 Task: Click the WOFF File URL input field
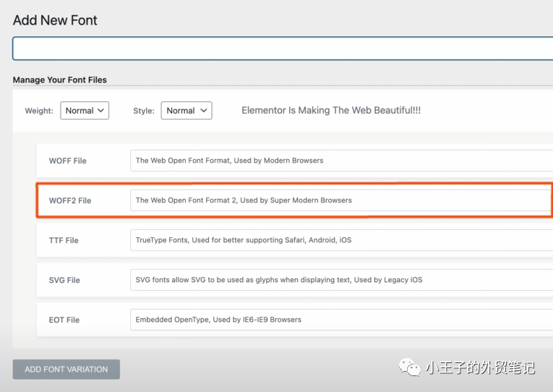341,161
